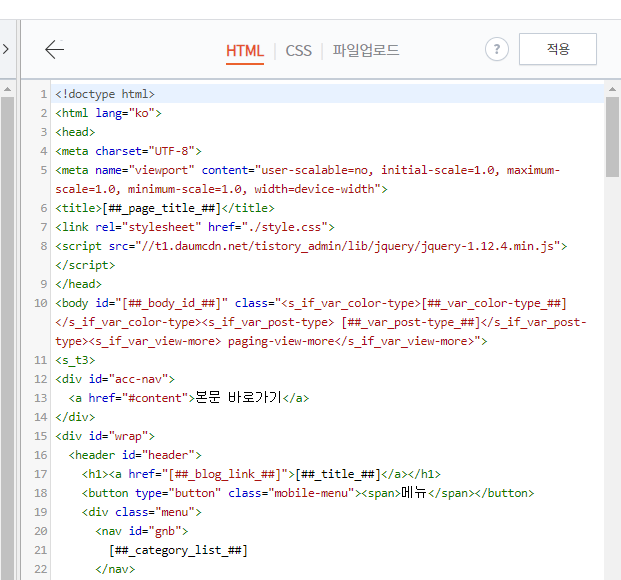Open the help question mark icon
621x580 pixels.
[497, 50]
